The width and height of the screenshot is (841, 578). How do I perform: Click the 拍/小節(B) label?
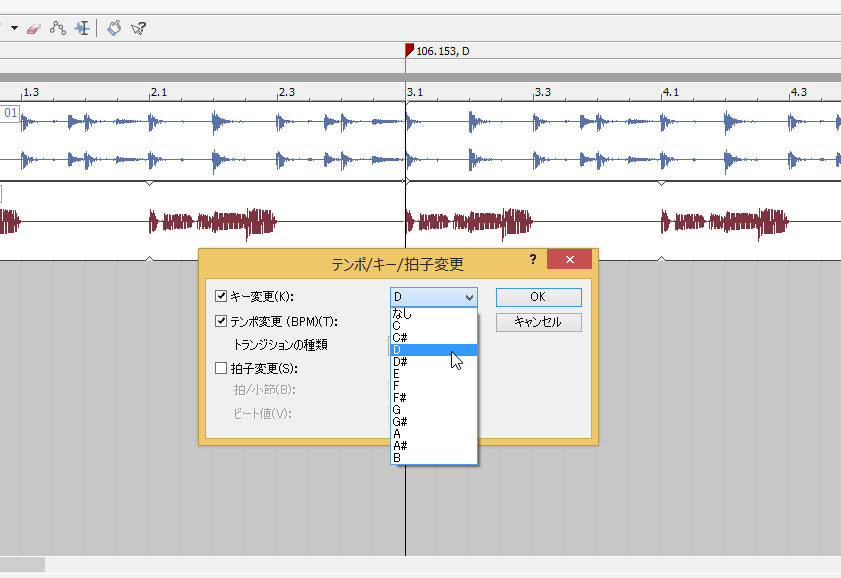(x=264, y=390)
